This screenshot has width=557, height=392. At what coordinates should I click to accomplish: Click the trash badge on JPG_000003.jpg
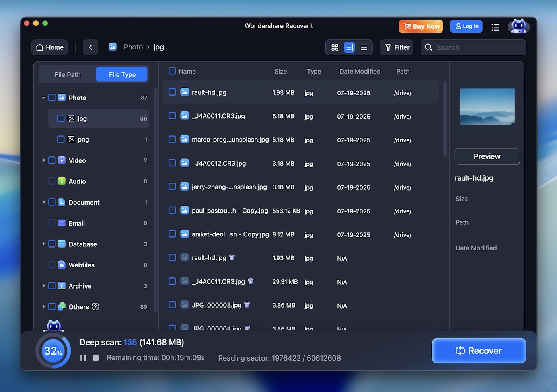point(247,305)
